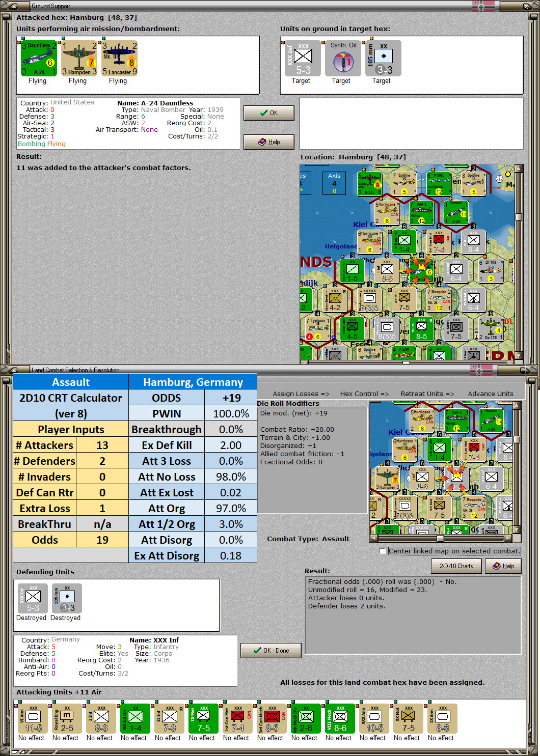
Task: Click the Axis info box on upper map
Action: pyautogui.click(x=334, y=183)
